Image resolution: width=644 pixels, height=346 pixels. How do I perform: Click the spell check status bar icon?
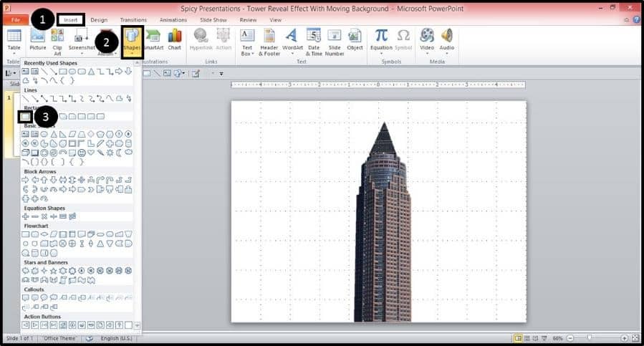[x=89, y=338]
